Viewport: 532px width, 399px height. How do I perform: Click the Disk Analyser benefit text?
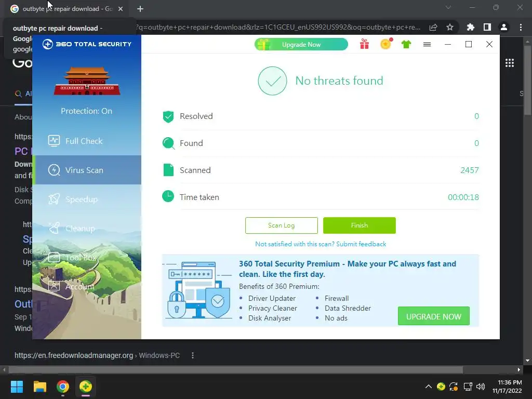[x=270, y=318]
